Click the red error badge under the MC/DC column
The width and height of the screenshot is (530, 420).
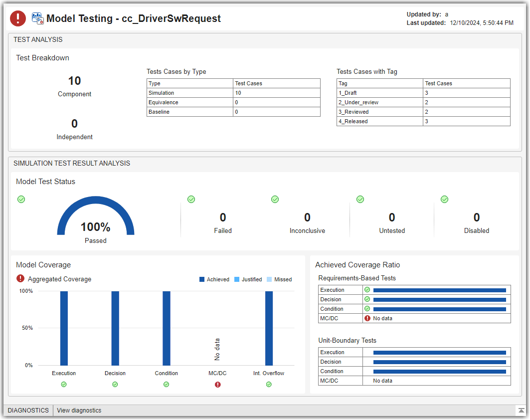pyautogui.click(x=218, y=384)
